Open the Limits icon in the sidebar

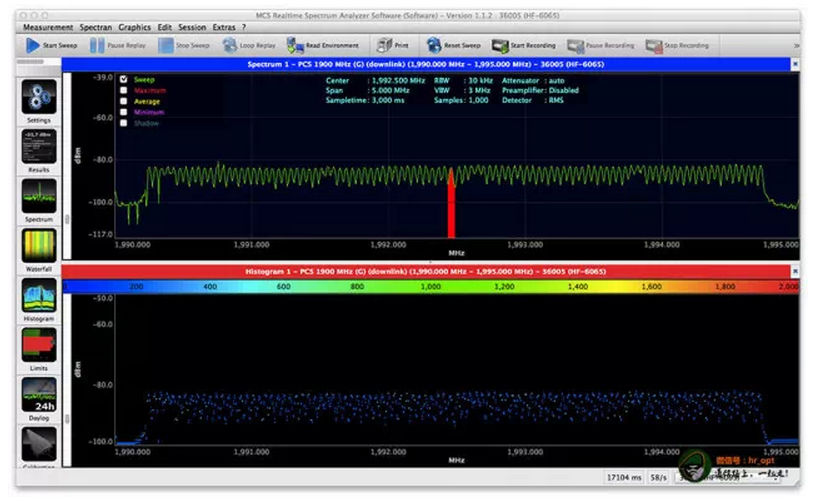coord(38,345)
